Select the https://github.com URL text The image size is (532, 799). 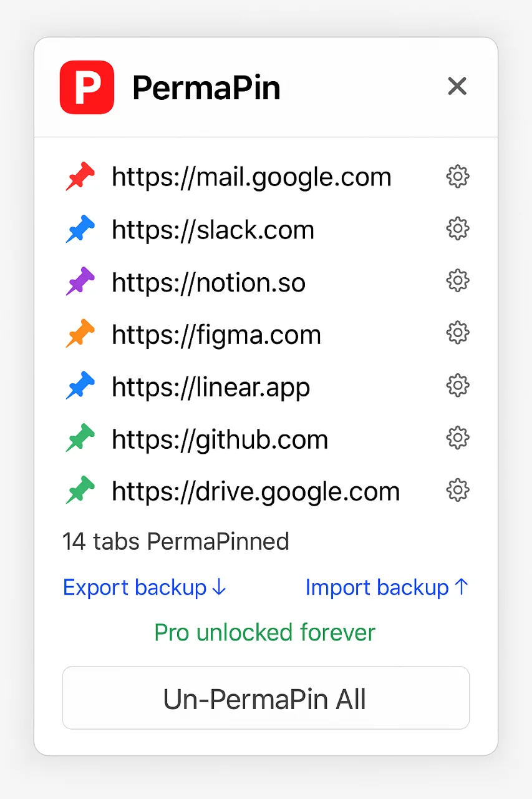click(220, 439)
